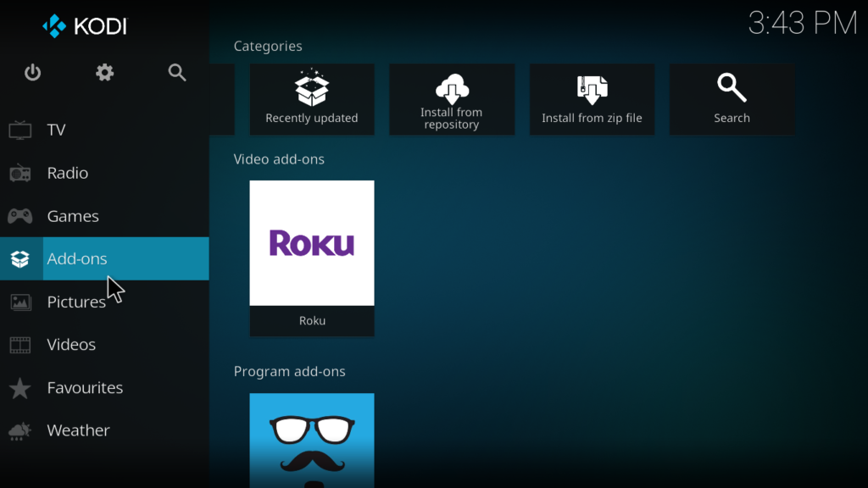Select Install from zip file
Viewport: 868px width, 488px height.
(x=592, y=99)
